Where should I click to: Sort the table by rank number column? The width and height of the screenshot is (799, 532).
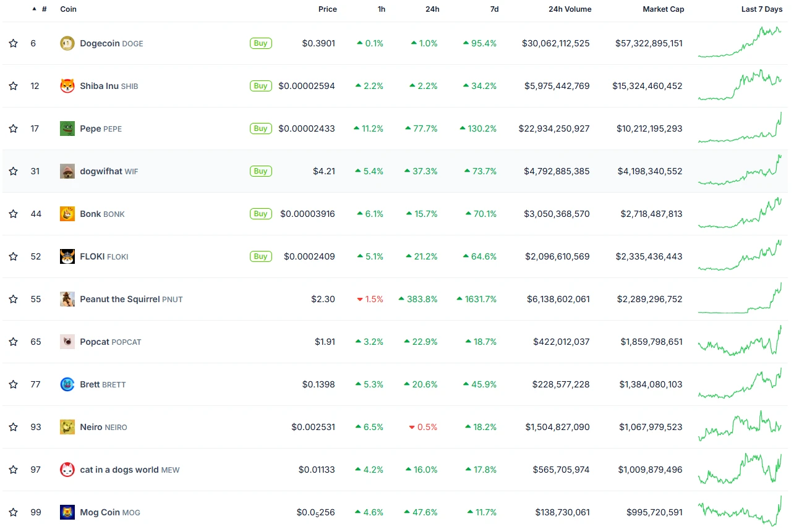(43, 9)
